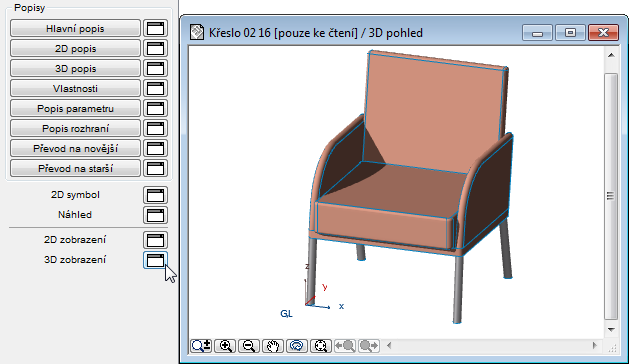Minimize the Křeslo 02 16 3D window

tap(538, 33)
